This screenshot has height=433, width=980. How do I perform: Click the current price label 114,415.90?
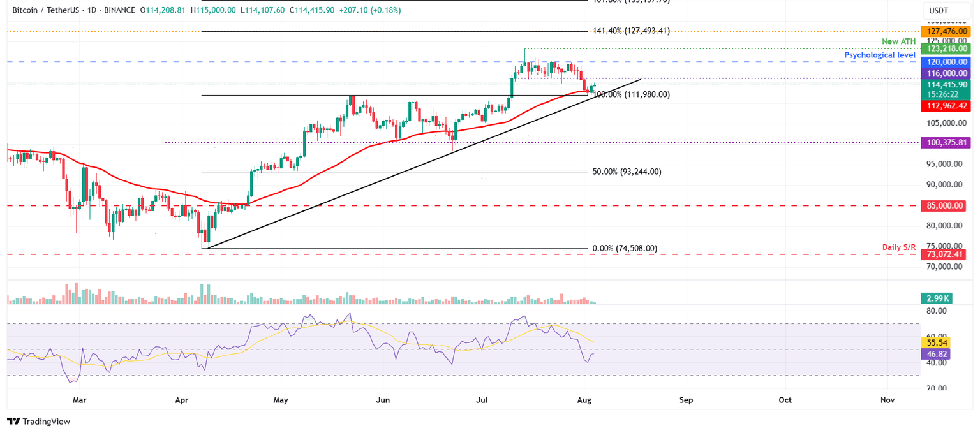[x=946, y=84]
